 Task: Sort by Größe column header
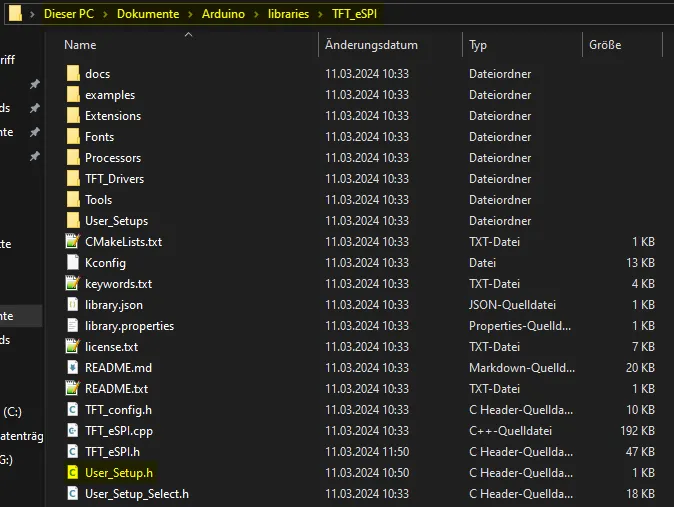(x=605, y=45)
